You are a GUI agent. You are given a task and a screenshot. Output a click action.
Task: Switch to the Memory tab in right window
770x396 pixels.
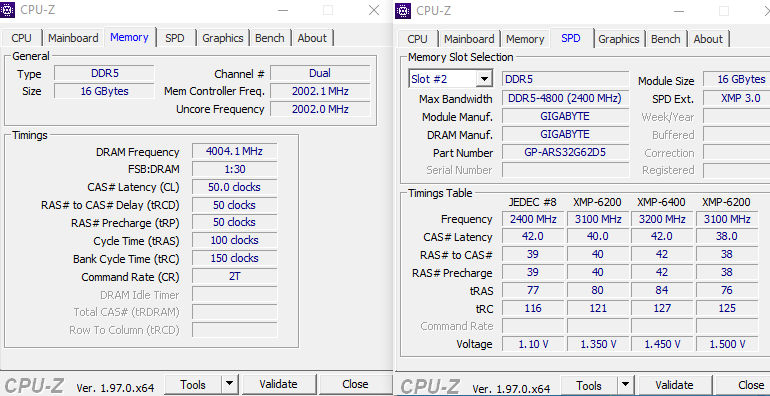(x=525, y=39)
